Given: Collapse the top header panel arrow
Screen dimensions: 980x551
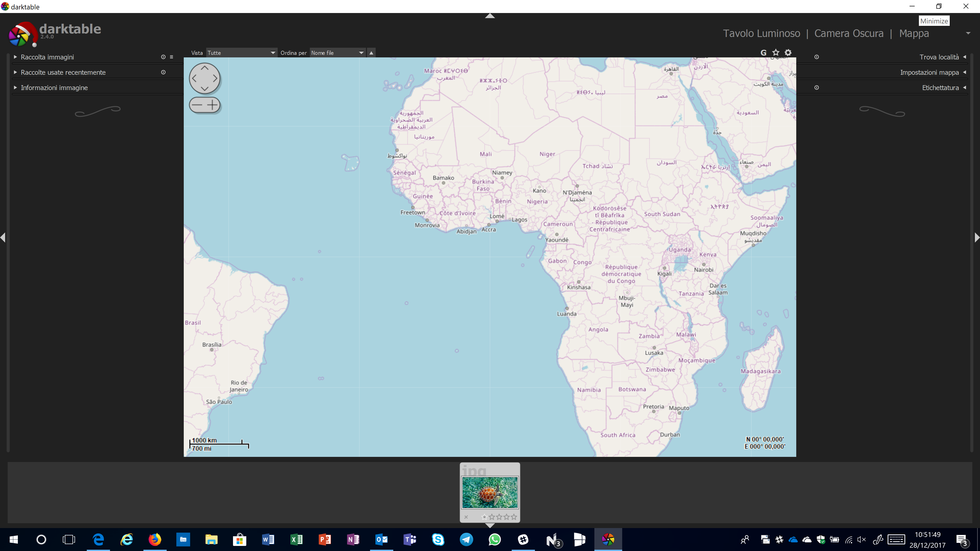Looking at the screenshot, I should tap(490, 16).
